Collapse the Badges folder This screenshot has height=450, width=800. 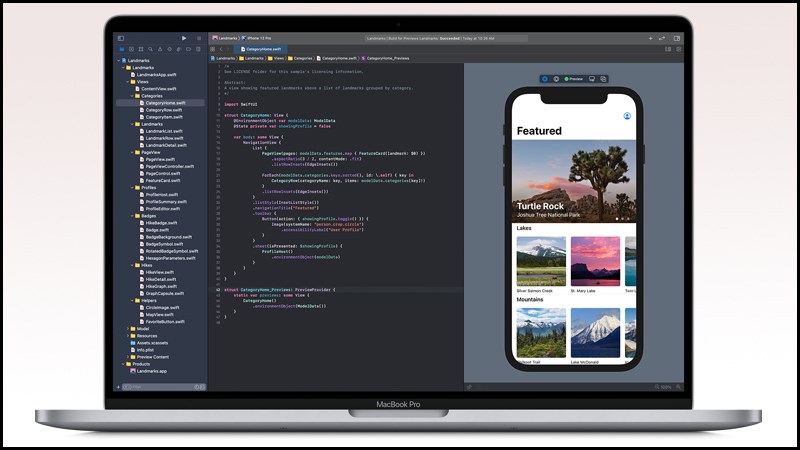click(132, 216)
